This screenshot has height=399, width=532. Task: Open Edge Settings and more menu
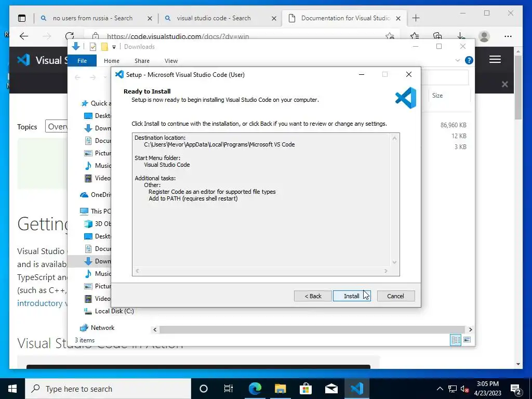[x=508, y=36]
